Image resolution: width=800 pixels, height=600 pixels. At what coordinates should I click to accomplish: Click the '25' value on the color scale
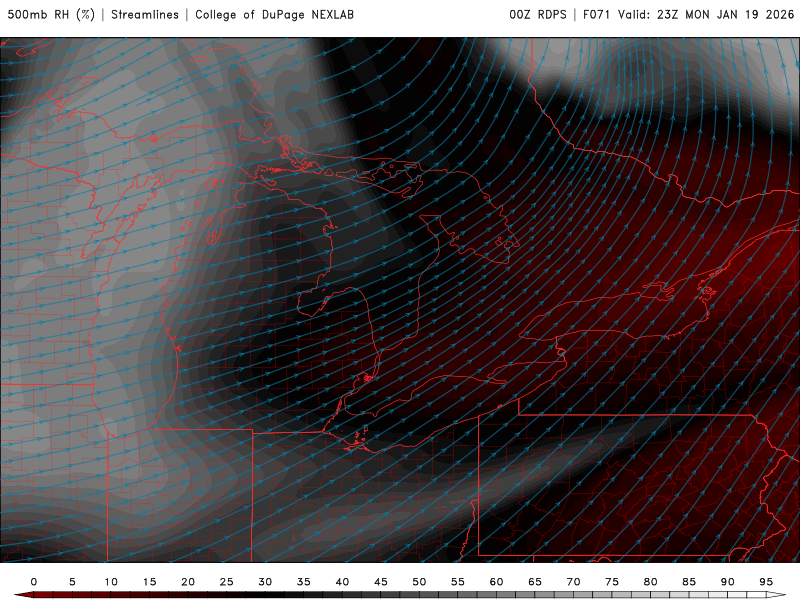click(227, 582)
